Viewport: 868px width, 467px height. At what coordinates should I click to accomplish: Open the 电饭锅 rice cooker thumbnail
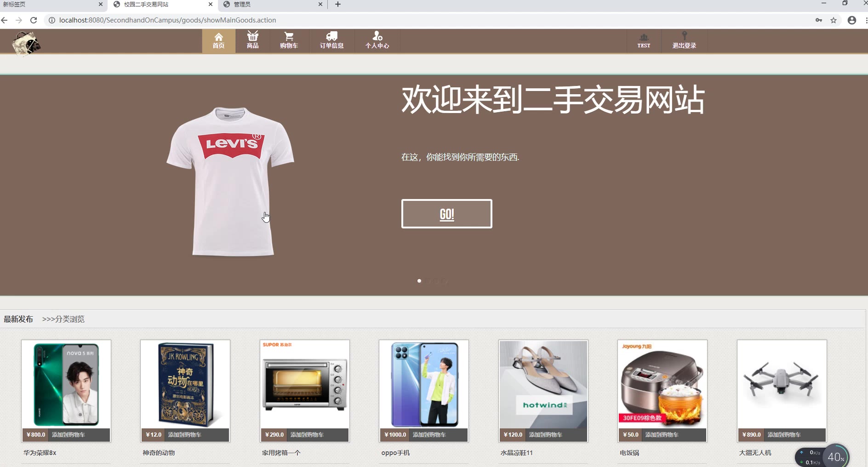pos(662,385)
